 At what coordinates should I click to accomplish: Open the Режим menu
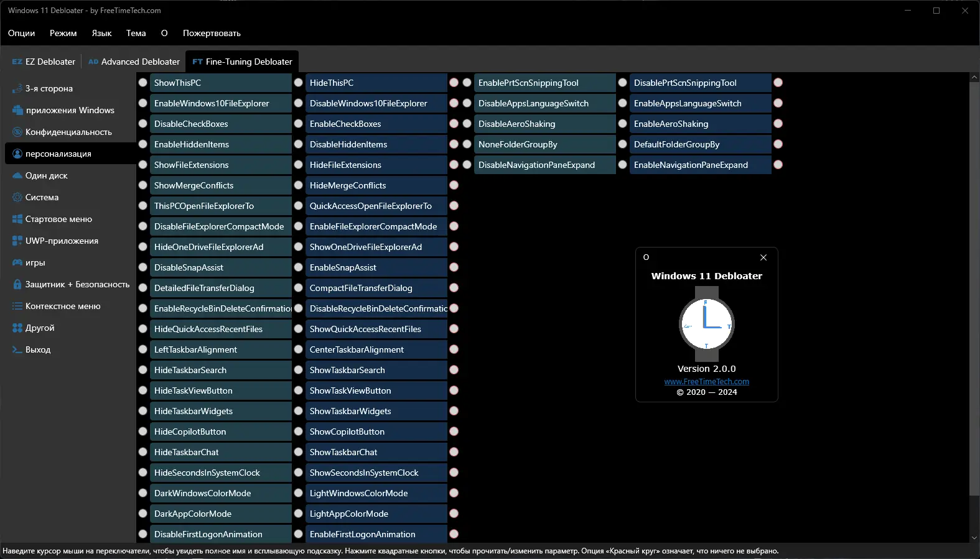point(63,33)
